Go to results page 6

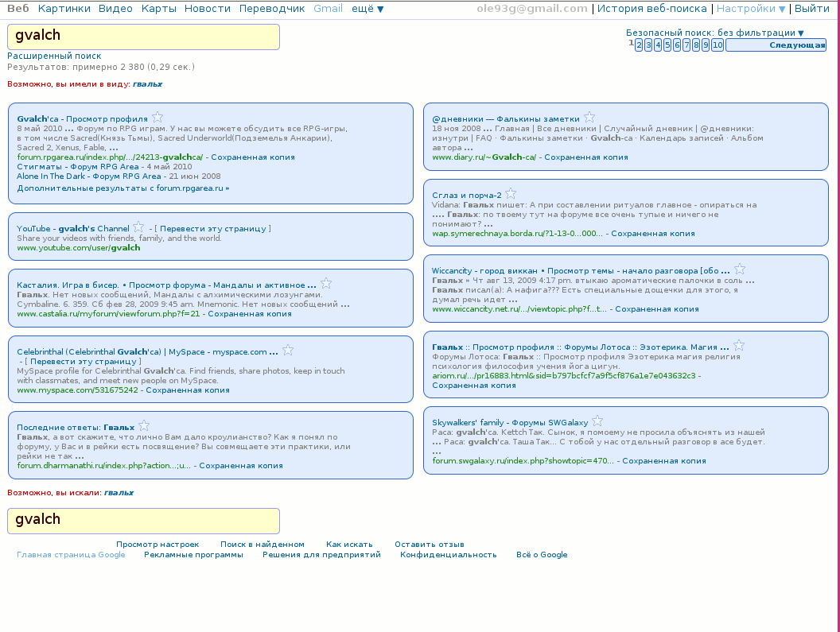coord(677,45)
